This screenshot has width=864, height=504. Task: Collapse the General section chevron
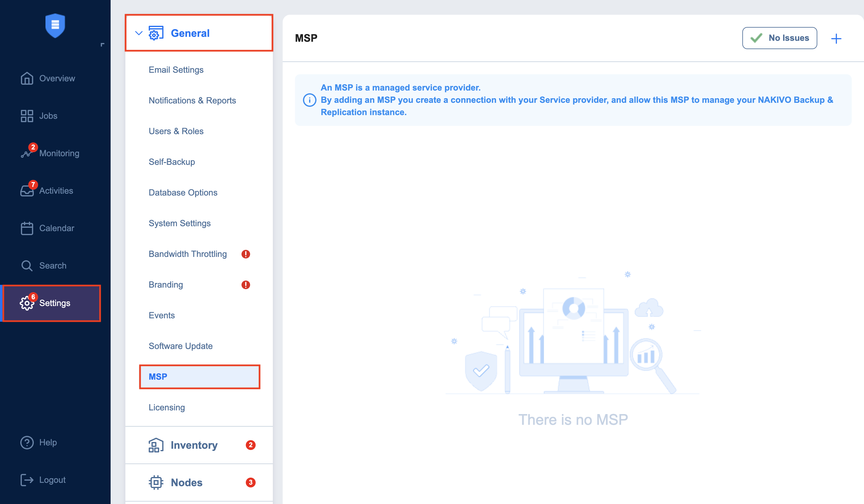(139, 33)
